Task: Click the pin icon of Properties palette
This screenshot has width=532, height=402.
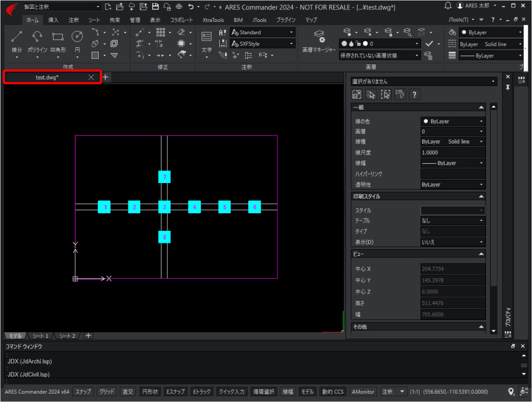Action: click(x=508, y=87)
